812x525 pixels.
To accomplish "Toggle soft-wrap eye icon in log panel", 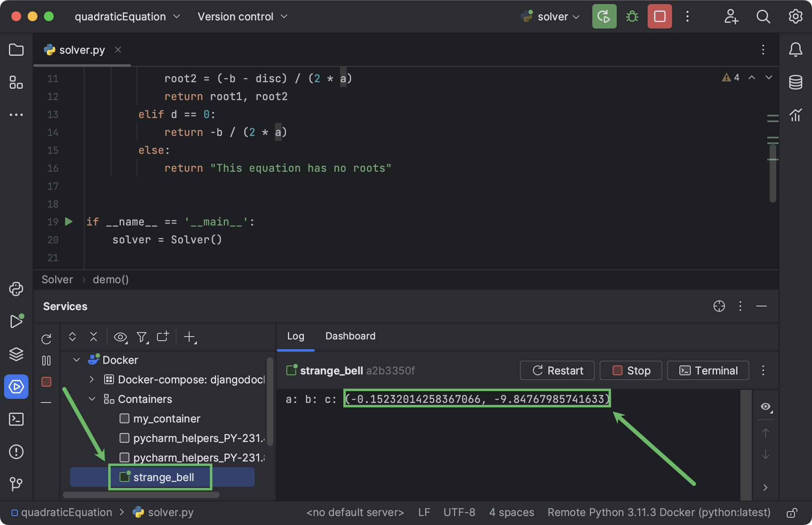I will (766, 407).
